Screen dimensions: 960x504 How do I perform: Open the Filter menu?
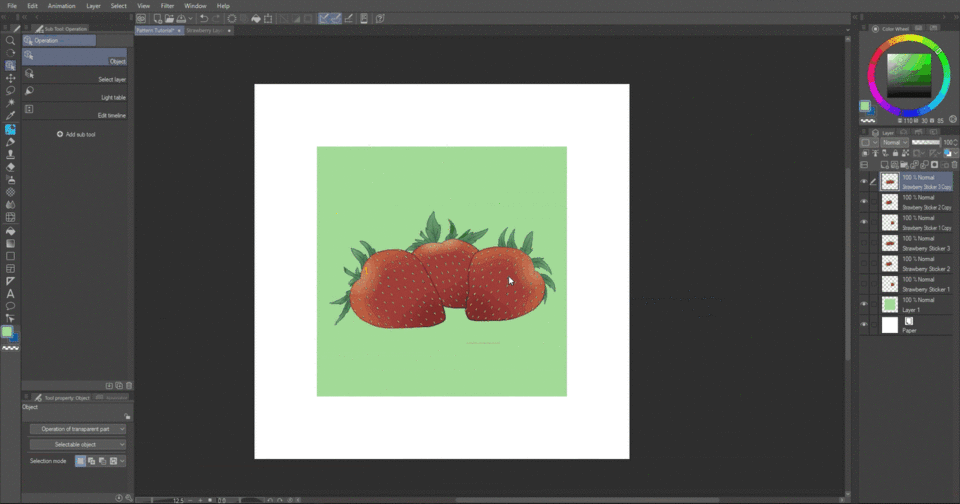[x=167, y=6]
